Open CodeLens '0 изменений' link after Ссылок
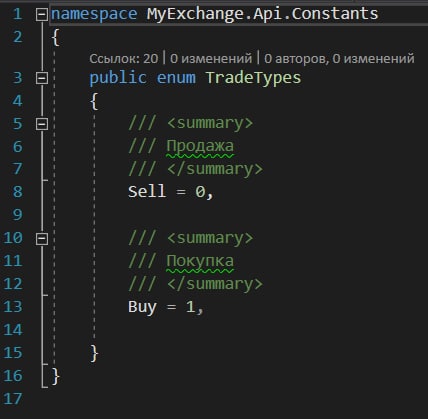Viewport: 428px width, 419px height. click(211, 59)
